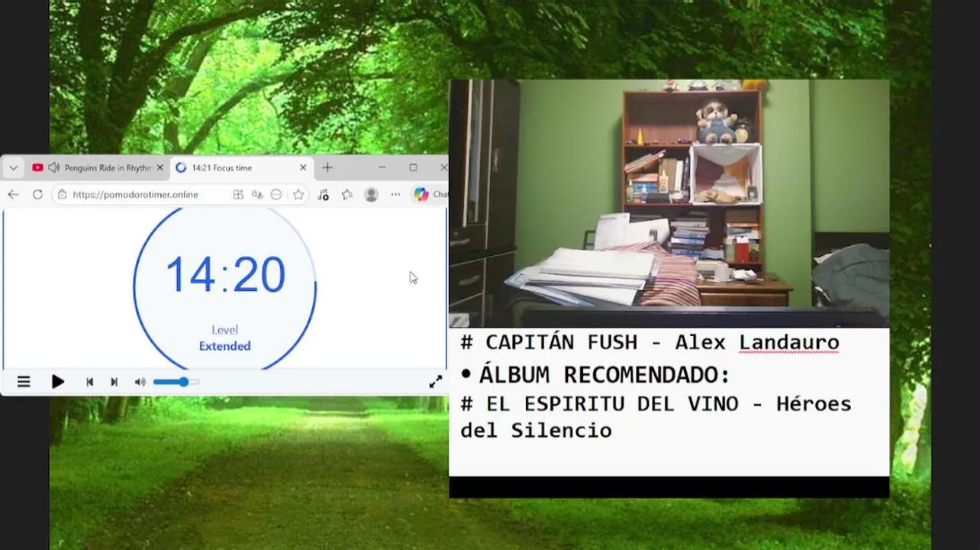980x550 pixels.
Task: Open the browser profile avatar
Action: [372, 195]
